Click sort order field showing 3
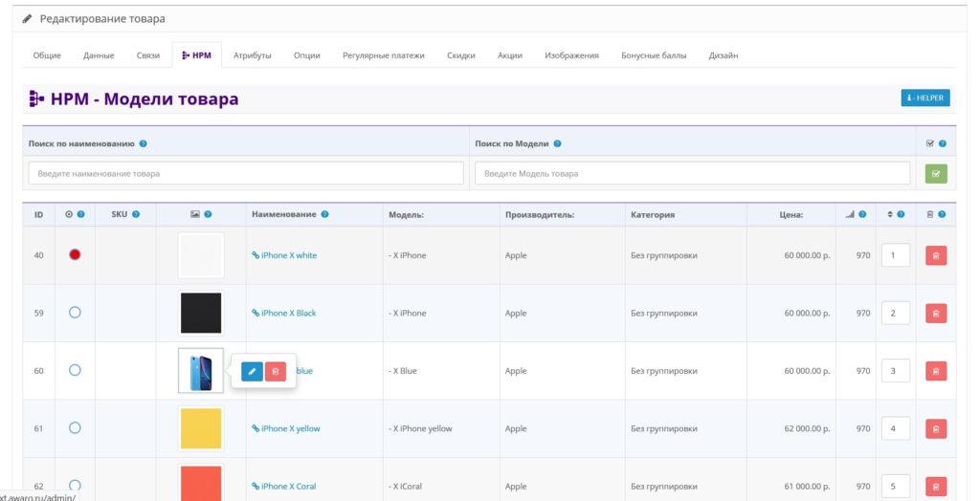980x501 pixels. point(896,371)
